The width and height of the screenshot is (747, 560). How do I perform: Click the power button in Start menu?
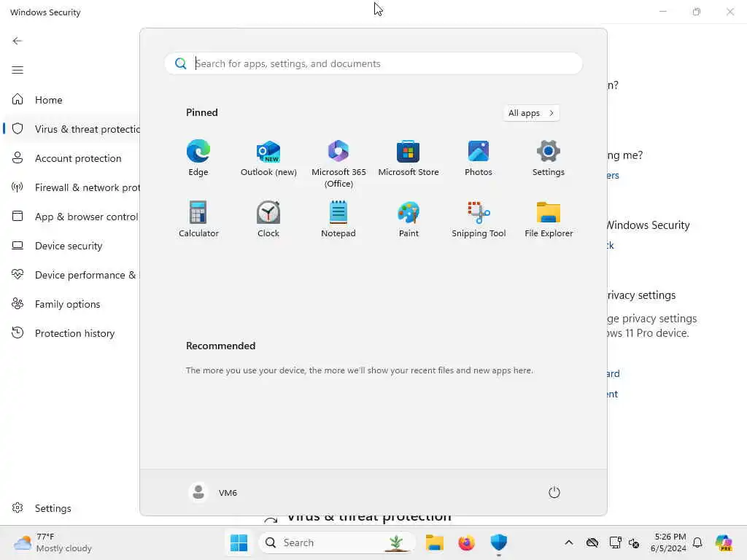point(554,492)
